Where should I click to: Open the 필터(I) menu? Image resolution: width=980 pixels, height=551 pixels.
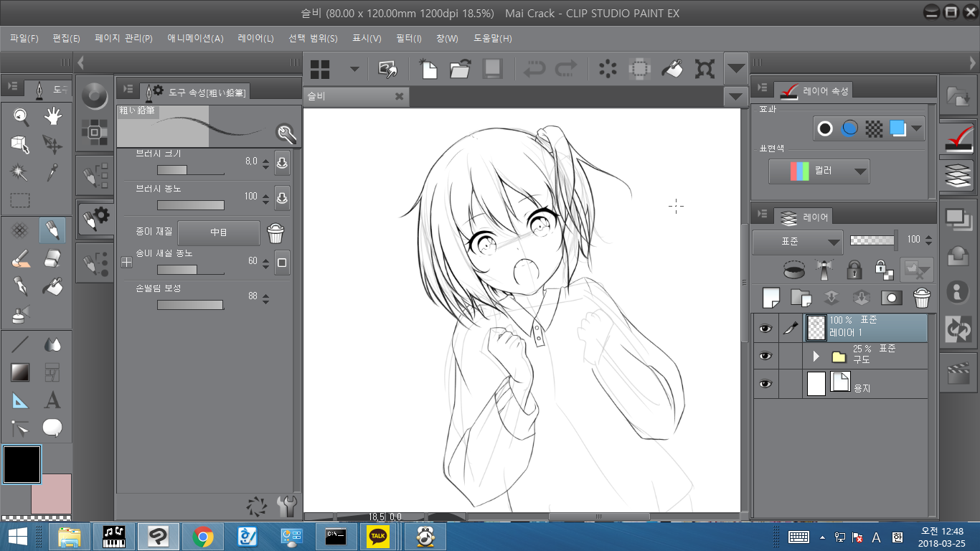tap(409, 38)
